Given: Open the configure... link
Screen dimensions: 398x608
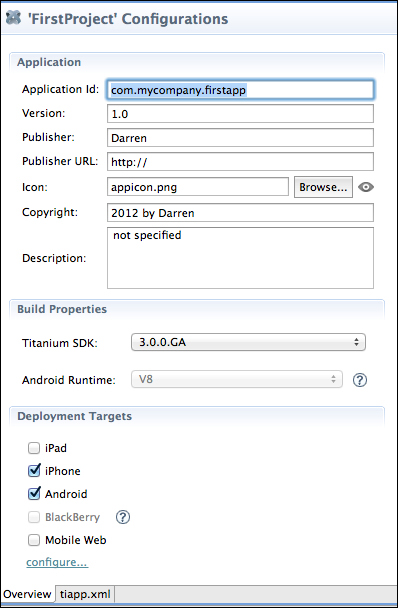Looking at the screenshot, I should tap(57, 562).
